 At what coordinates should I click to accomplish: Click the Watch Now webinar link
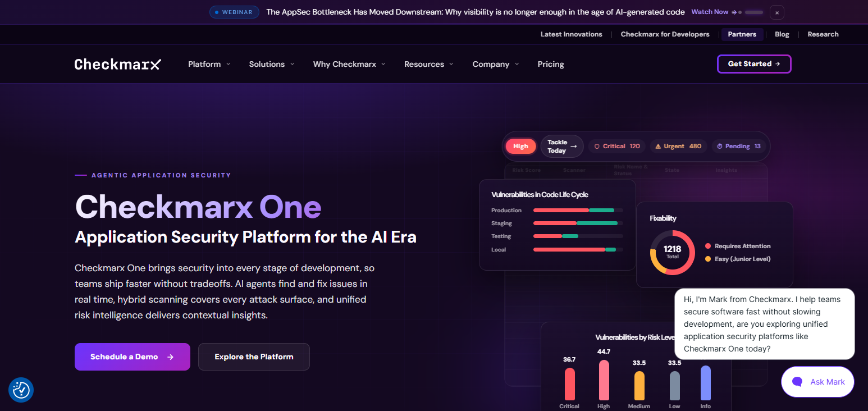(714, 12)
